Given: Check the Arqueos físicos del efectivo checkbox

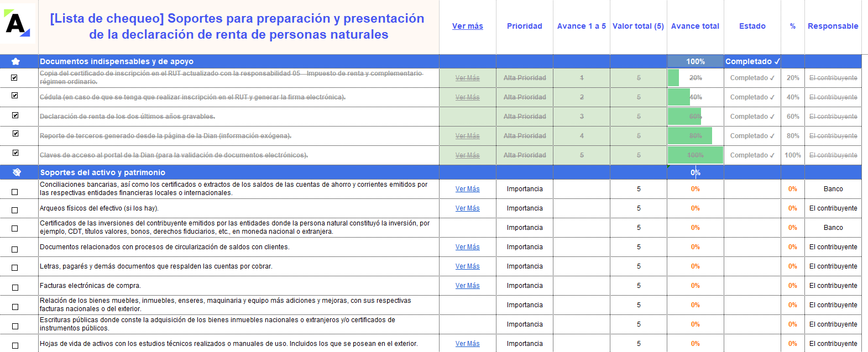Looking at the screenshot, I should click(x=15, y=211).
